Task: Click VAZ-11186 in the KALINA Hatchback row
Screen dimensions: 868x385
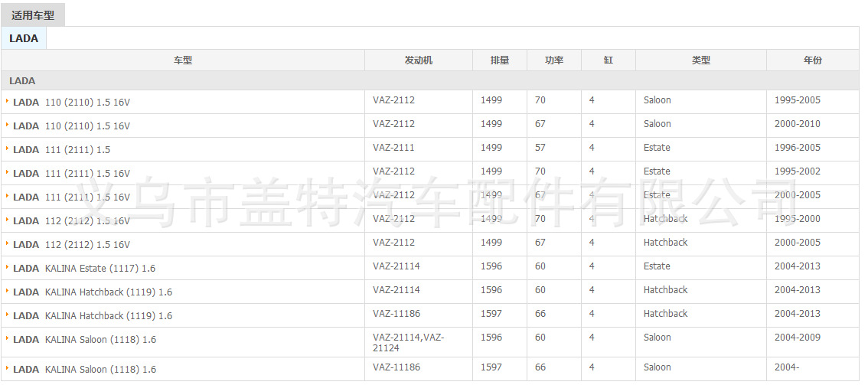Action: pyautogui.click(x=396, y=314)
